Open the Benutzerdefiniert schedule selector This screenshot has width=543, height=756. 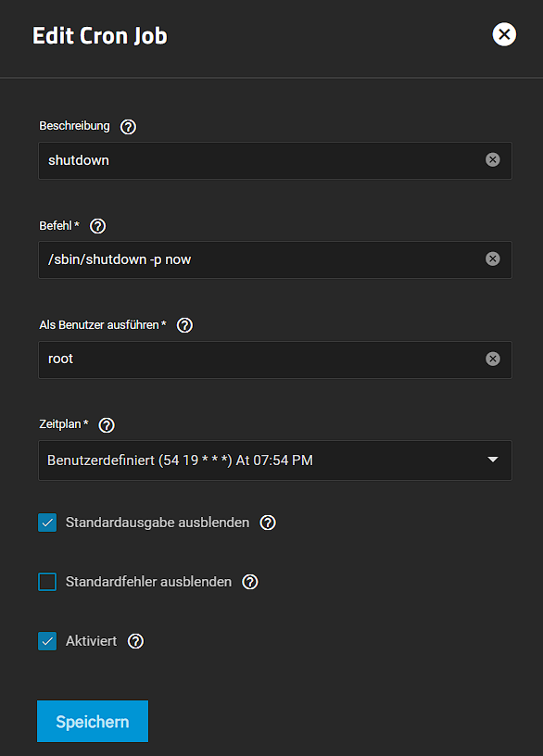point(275,460)
